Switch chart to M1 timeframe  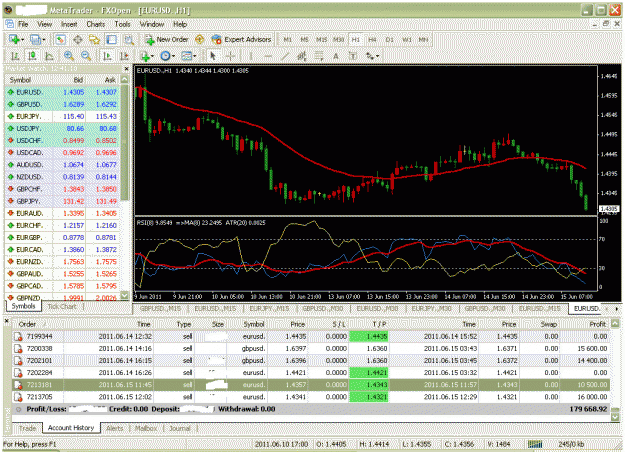287,39
